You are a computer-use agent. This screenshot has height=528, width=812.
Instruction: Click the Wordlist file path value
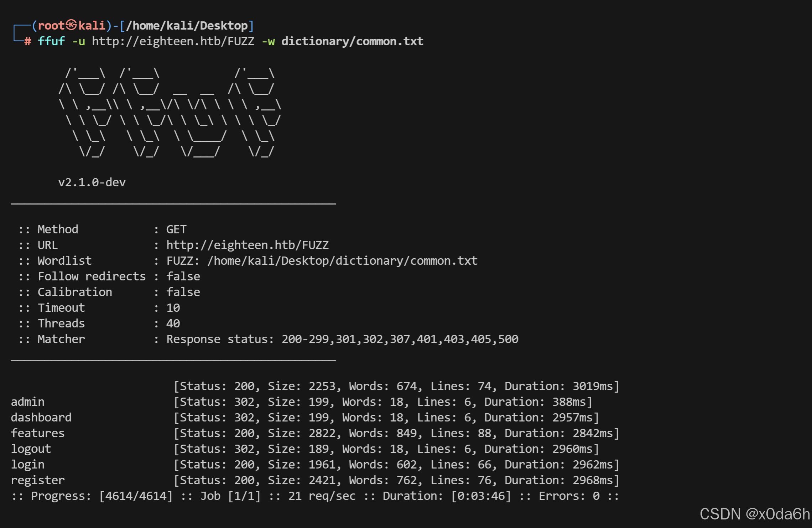pos(342,261)
